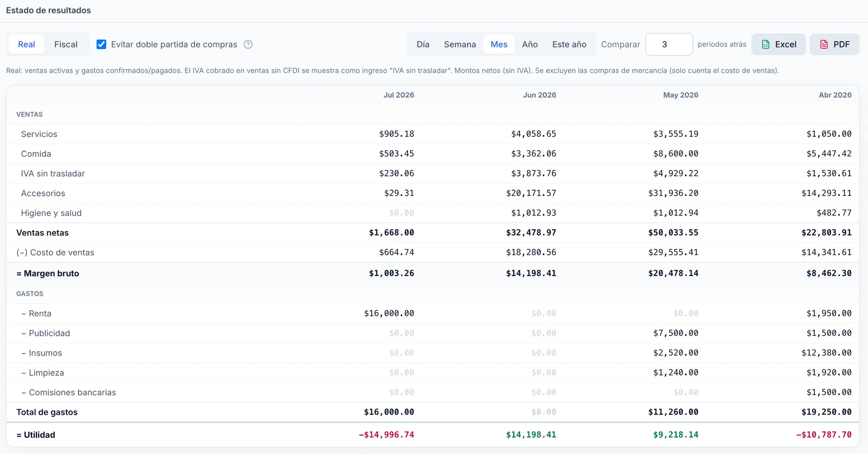Click the – Comisiones bancarias label
The image size is (868, 454).
69,393
